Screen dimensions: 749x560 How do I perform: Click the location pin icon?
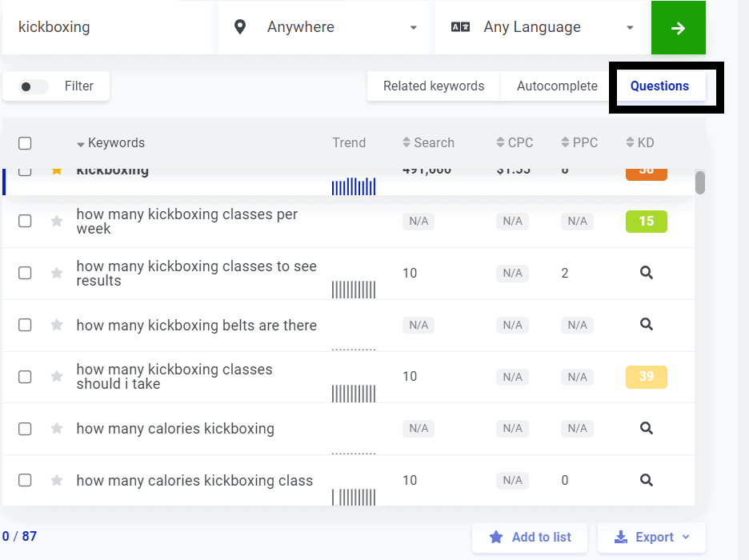tap(240, 27)
